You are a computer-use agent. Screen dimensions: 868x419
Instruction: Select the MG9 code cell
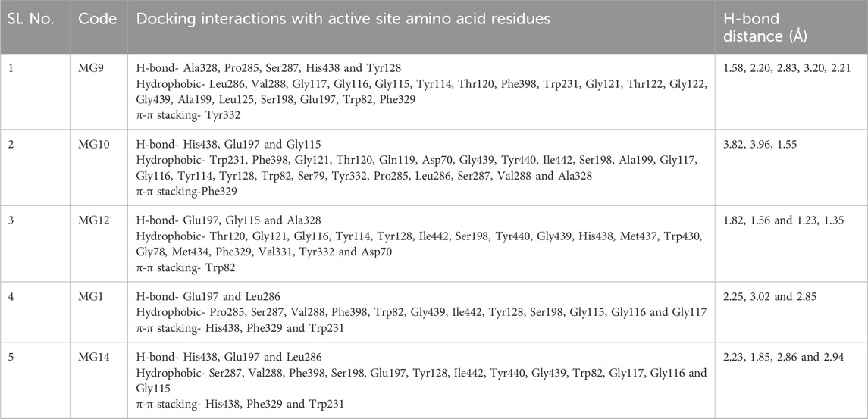[x=90, y=68]
